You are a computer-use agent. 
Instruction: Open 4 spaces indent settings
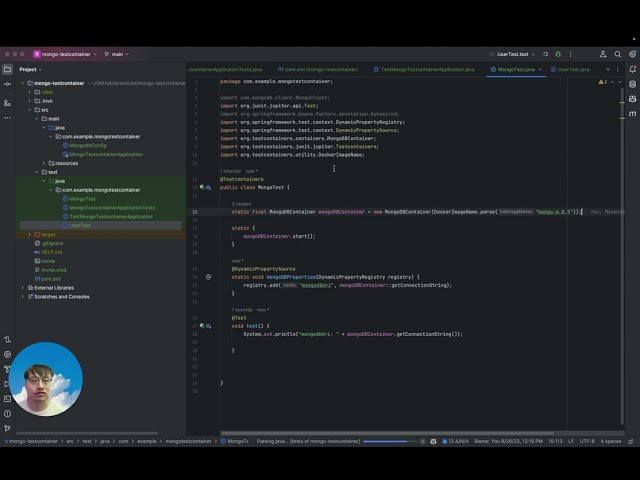611,441
